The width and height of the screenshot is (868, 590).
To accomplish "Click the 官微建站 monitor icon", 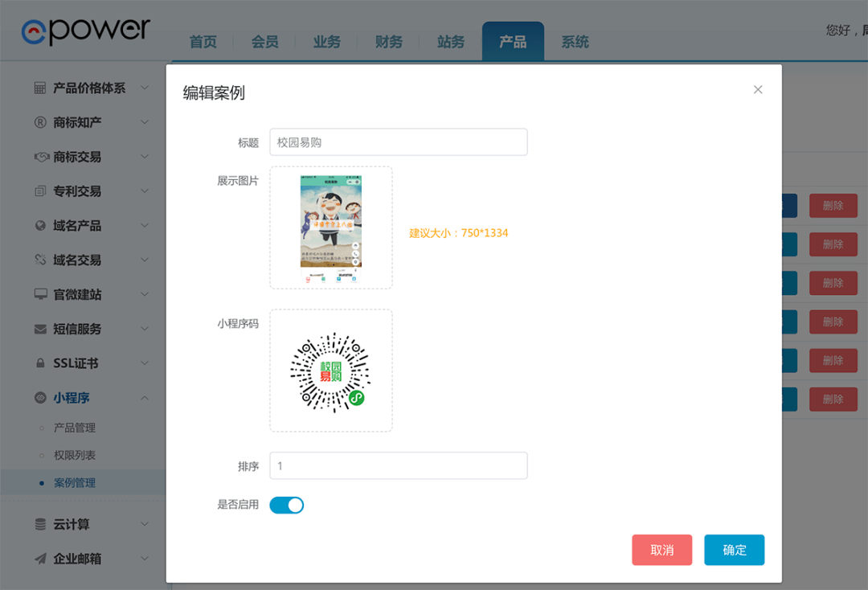I will 41,294.
